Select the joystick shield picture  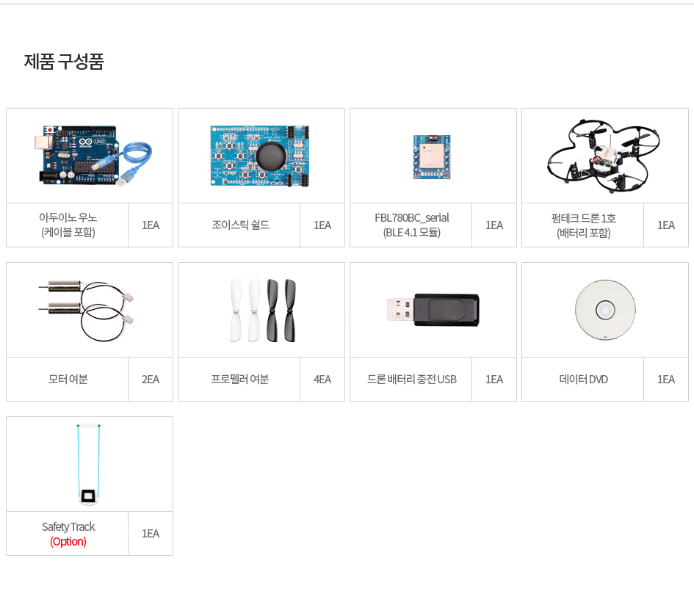pos(259,156)
